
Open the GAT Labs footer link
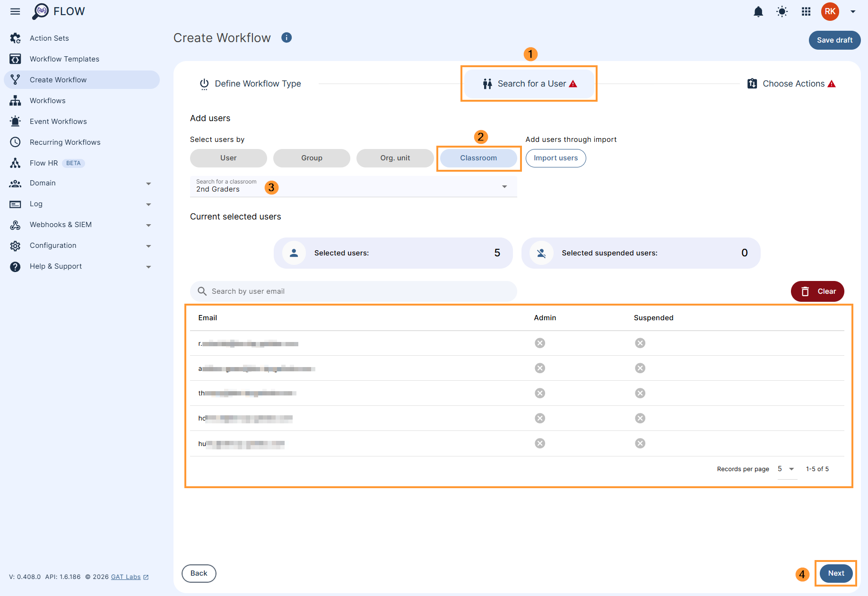click(x=126, y=577)
